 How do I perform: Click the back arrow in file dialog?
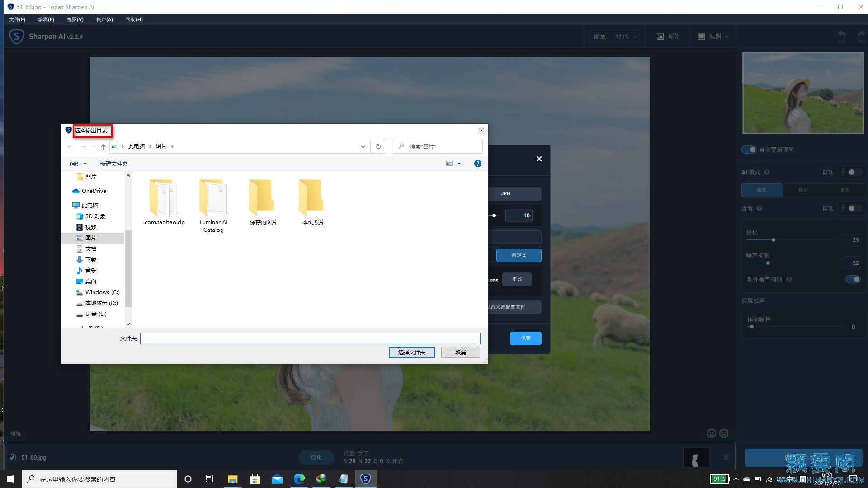70,146
